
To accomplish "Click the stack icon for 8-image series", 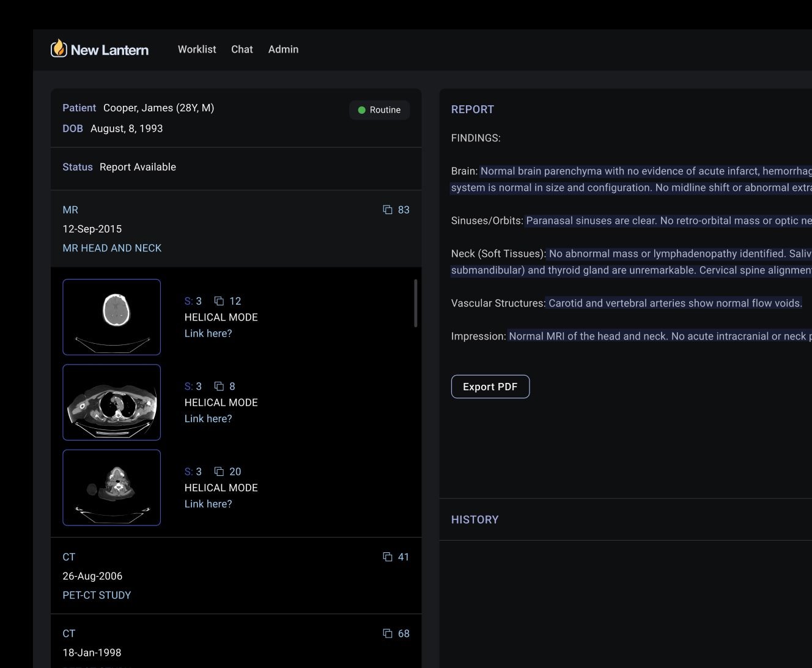I will point(219,386).
